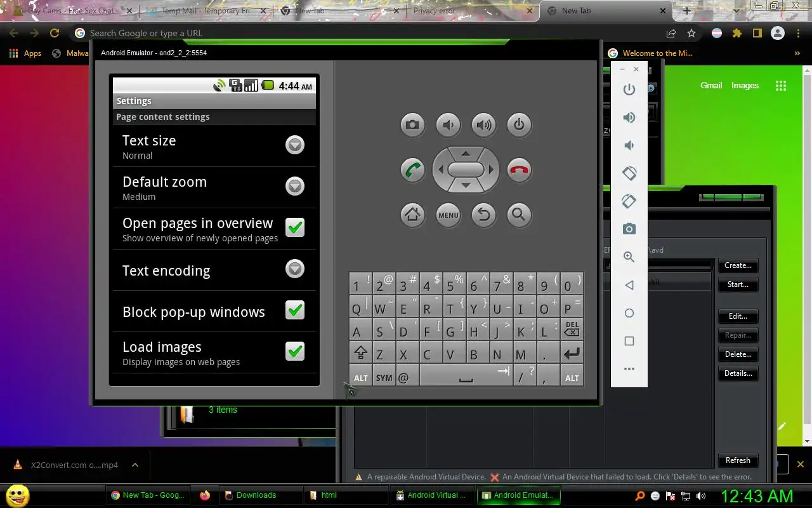Screen dimensions: 812x508
Task: Tap the magnifier search hardware button
Action: click(x=519, y=215)
